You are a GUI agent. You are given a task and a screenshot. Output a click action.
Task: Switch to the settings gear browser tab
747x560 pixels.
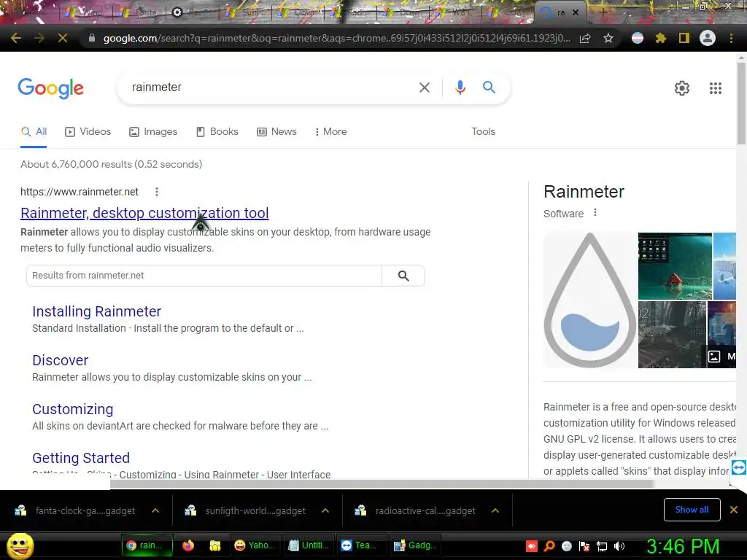190,12
